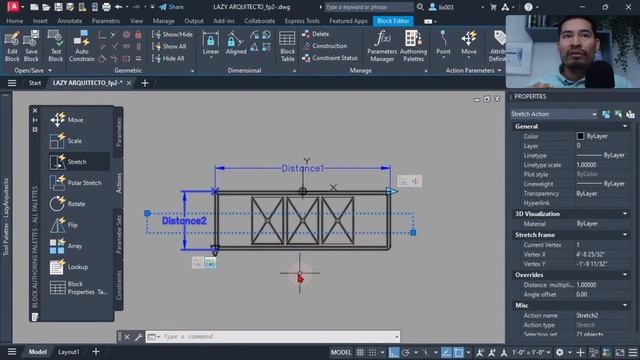Open the Home ribbon tab
This screenshot has height=360, width=640.
click(15, 21)
